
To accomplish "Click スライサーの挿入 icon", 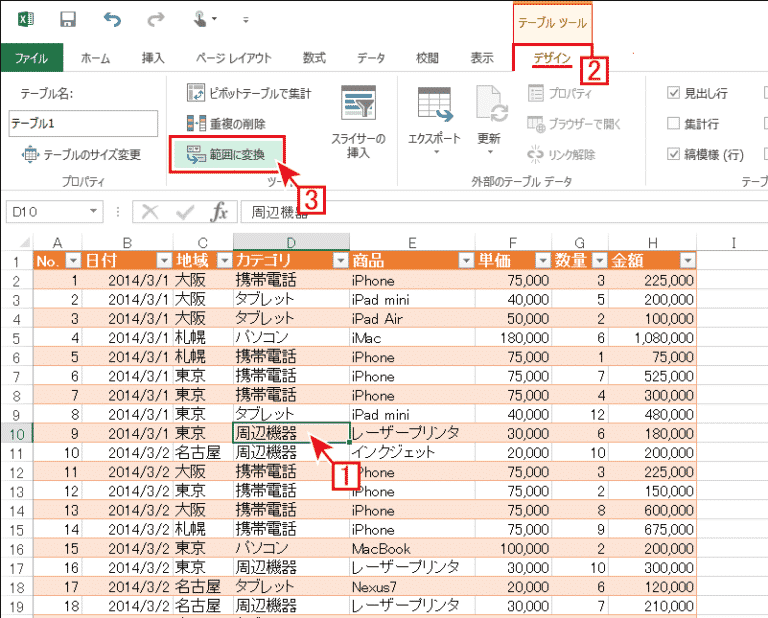I will [x=359, y=103].
